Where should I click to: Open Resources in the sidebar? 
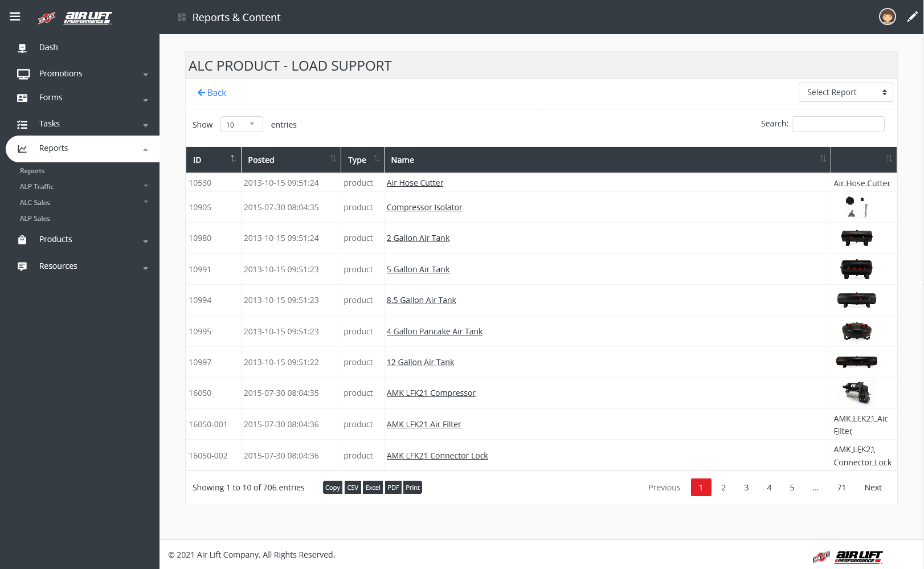click(x=58, y=266)
